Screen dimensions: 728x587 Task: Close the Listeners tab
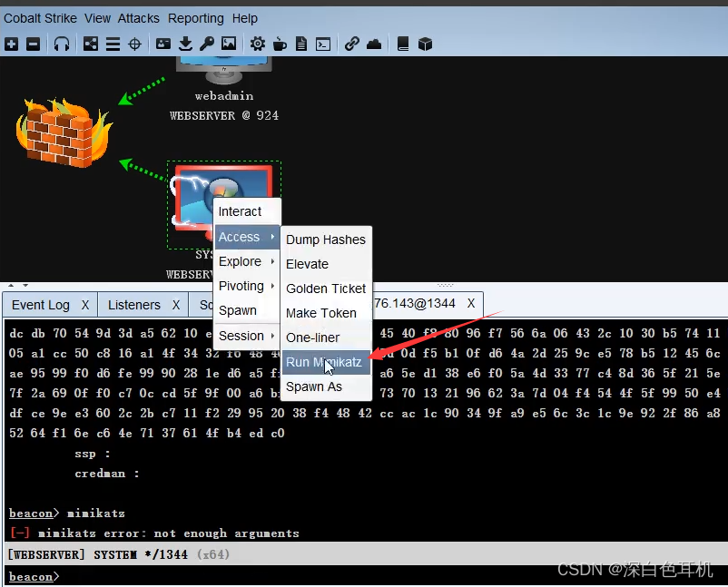(176, 306)
